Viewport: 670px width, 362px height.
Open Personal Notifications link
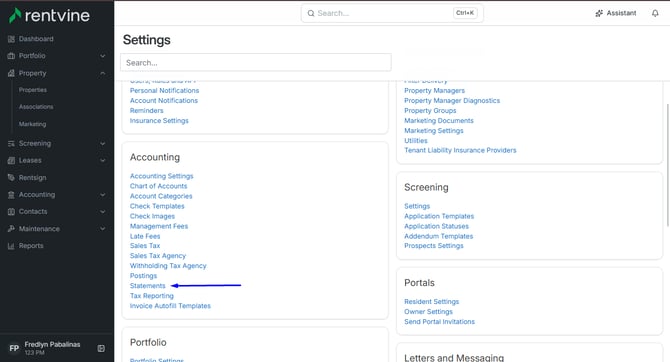pyautogui.click(x=165, y=91)
